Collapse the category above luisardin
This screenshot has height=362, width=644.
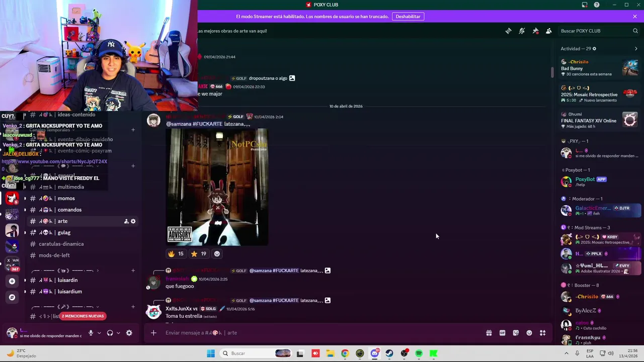pyautogui.click(x=65, y=270)
